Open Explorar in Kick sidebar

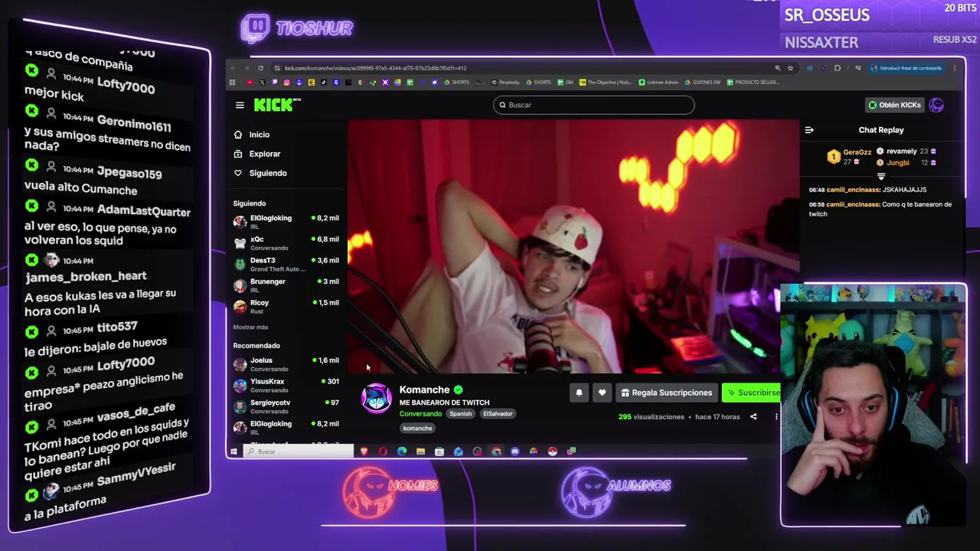click(265, 154)
